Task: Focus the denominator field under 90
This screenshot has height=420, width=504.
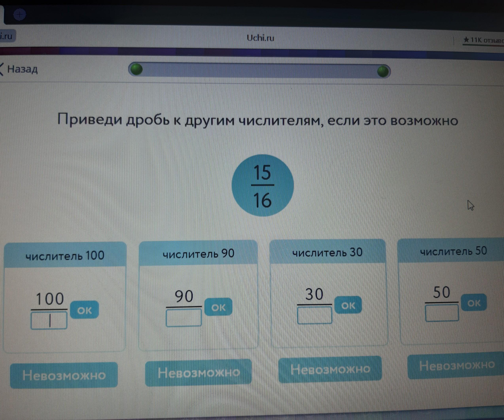Action: point(184,318)
